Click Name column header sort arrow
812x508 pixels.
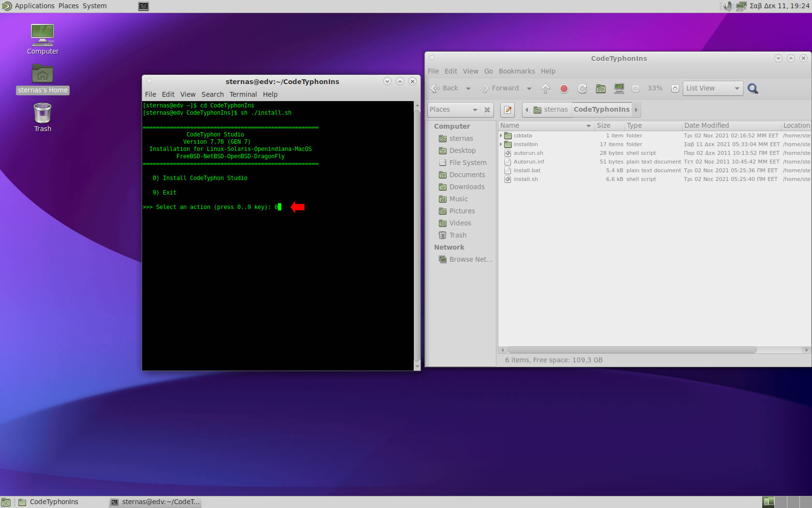coord(588,126)
